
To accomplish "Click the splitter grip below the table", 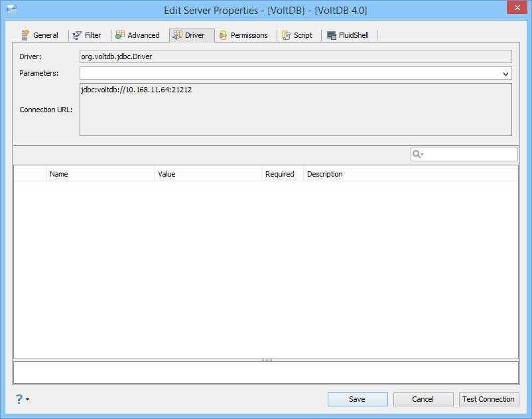I will coord(267,361).
